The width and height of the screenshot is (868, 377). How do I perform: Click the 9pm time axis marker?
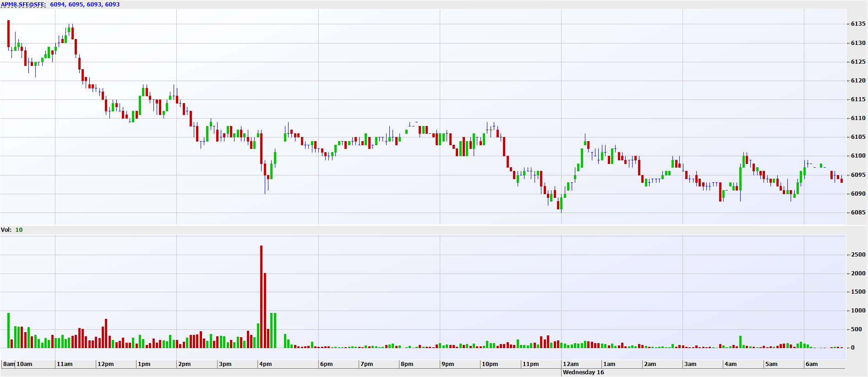[448, 364]
